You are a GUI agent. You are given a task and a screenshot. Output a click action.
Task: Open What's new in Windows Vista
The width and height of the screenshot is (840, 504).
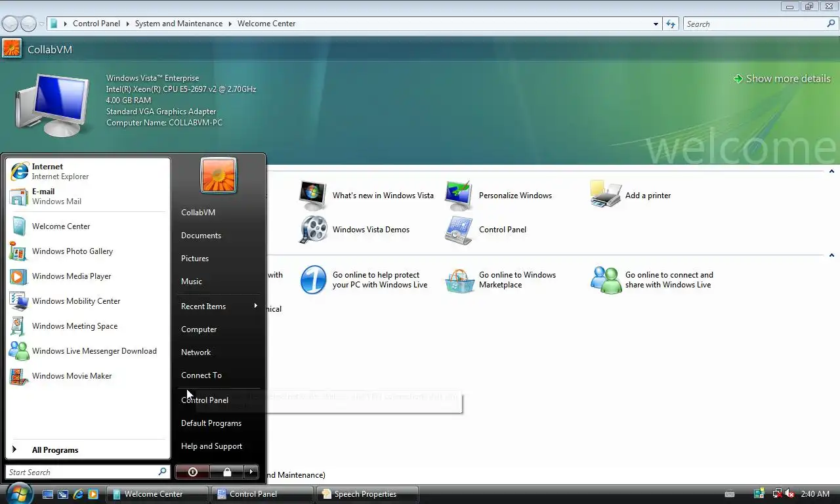[x=367, y=196]
